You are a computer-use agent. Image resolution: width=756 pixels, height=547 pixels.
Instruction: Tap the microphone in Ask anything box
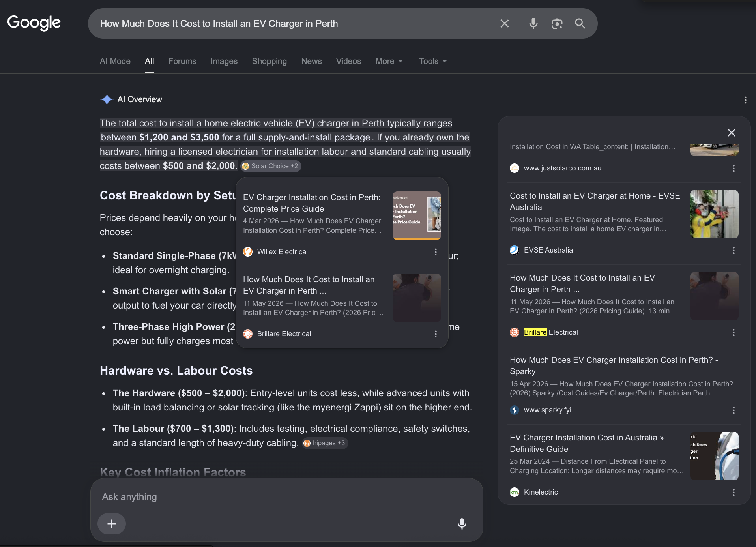tap(462, 524)
